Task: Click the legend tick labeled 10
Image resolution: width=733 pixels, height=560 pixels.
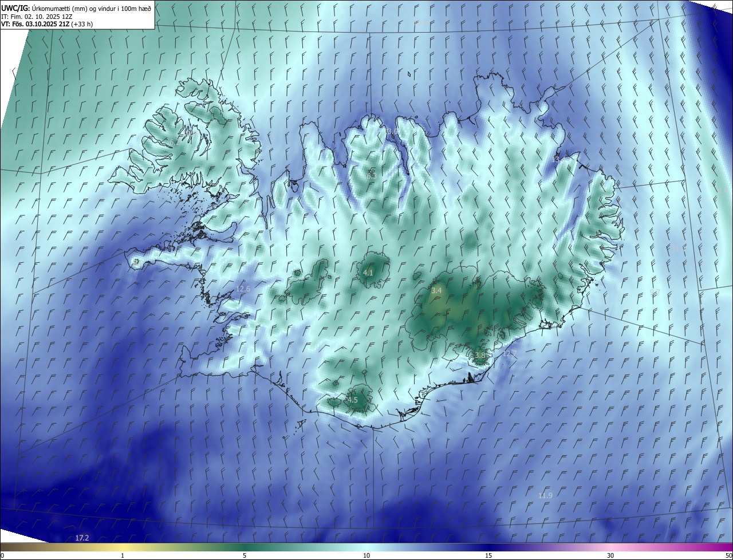Action: click(x=366, y=555)
